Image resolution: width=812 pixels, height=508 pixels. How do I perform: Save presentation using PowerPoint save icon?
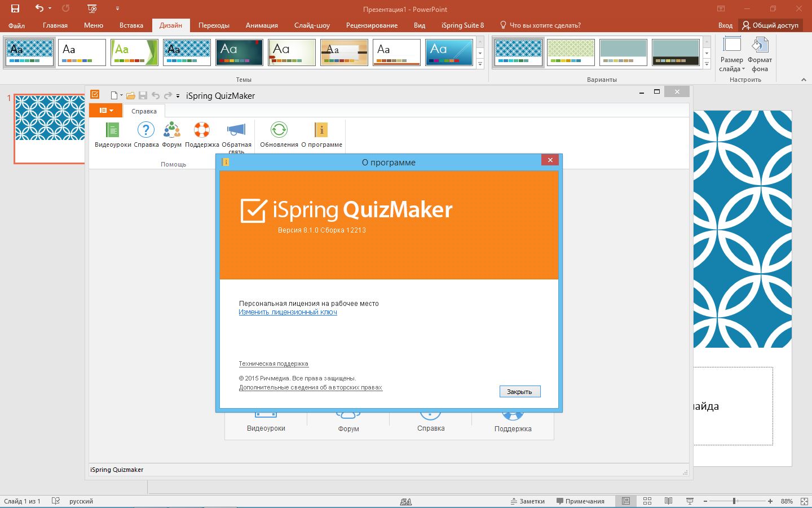pos(15,8)
